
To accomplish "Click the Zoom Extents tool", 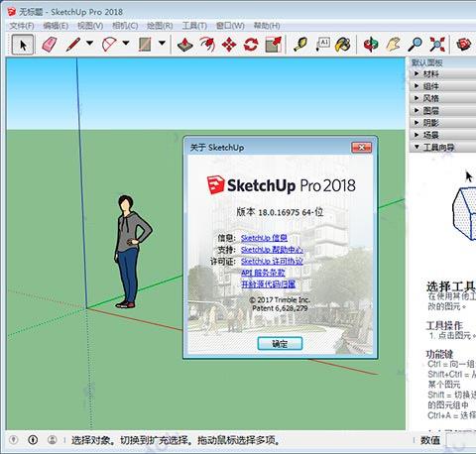I will point(437,45).
